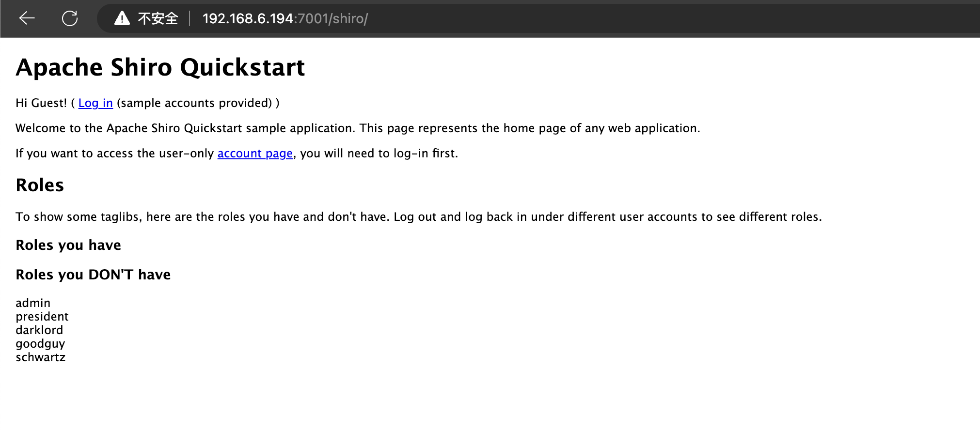This screenshot has width=980, height=430.
Task: Click the Welcome to the Apache Shiro paragraph
Action: [x=358, y=128]
